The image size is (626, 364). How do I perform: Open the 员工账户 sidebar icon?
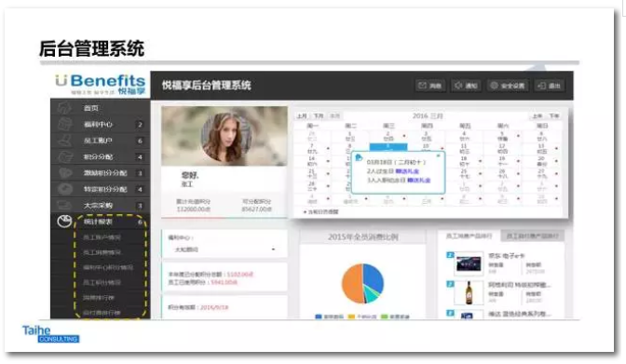pyautogui.click(x=64, y=141)
